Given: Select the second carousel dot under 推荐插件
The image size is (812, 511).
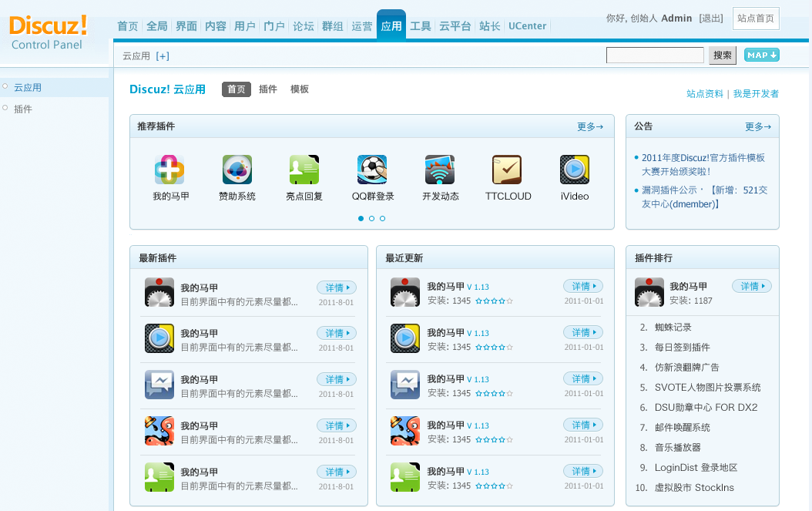Looking at the screenshot, I should click(372, 219).
